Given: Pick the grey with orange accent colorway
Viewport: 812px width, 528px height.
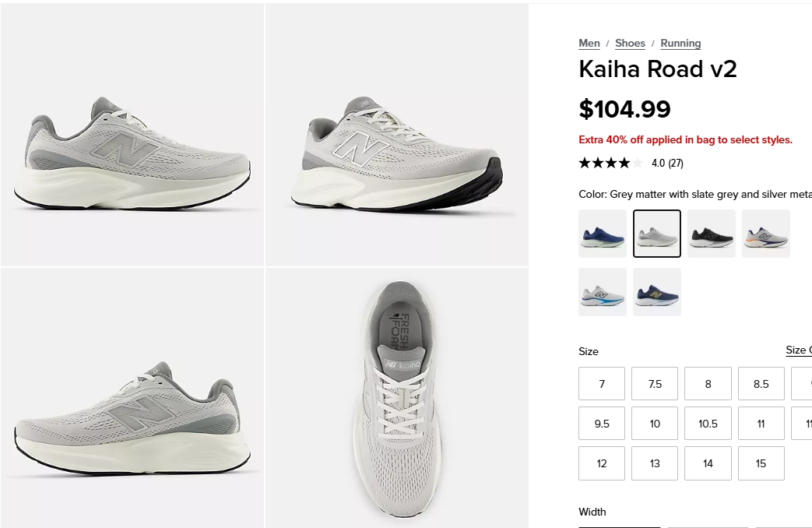Looking at the screenshot, I should click(x=766, y=233).
